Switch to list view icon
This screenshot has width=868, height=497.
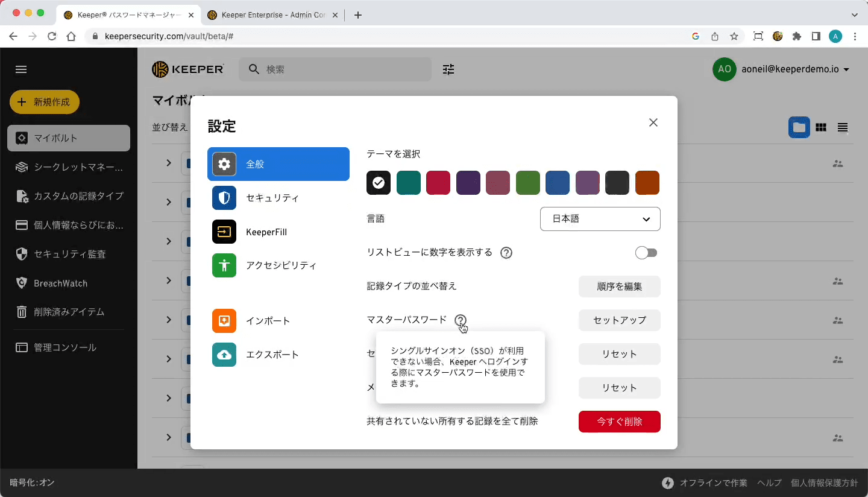point(842,127)
